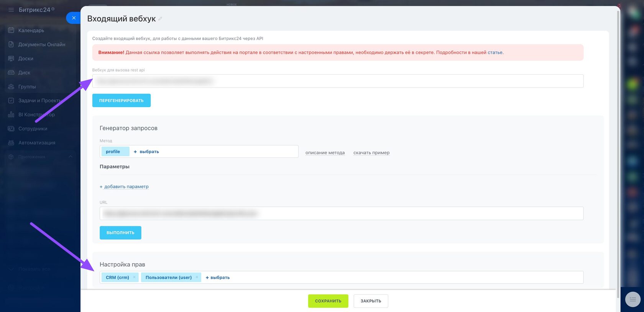Open Диск in the sidebar
This screenshot has height=312, width=644.
click(24, 73)
